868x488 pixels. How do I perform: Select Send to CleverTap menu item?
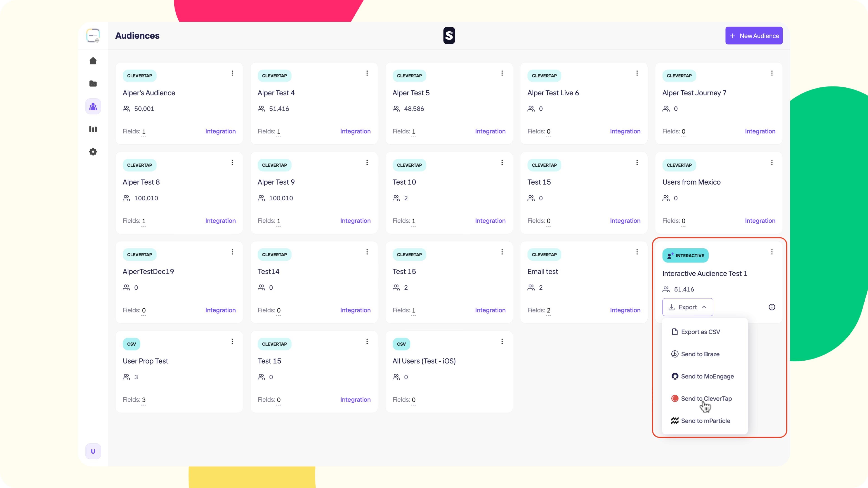point(706,398)
